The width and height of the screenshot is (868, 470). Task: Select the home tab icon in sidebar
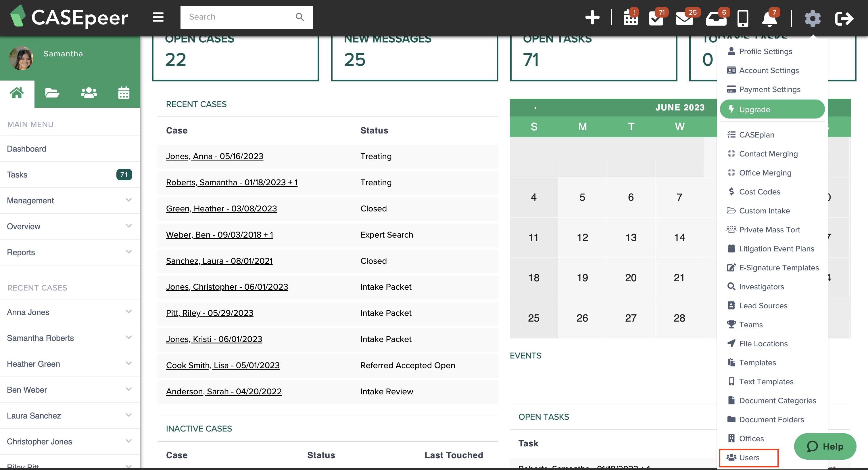pyautogui.click(x=17, y=93)
